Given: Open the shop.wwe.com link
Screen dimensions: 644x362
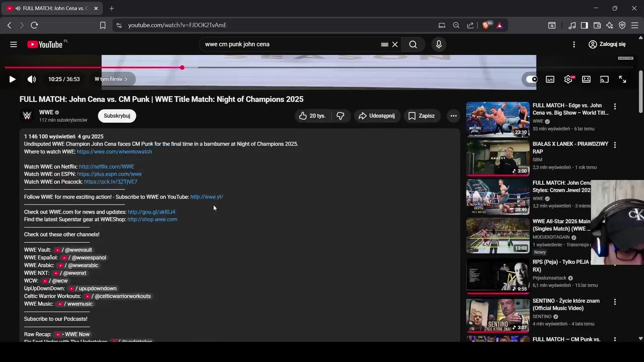Looking at the screenshot, I should (152, 219).
